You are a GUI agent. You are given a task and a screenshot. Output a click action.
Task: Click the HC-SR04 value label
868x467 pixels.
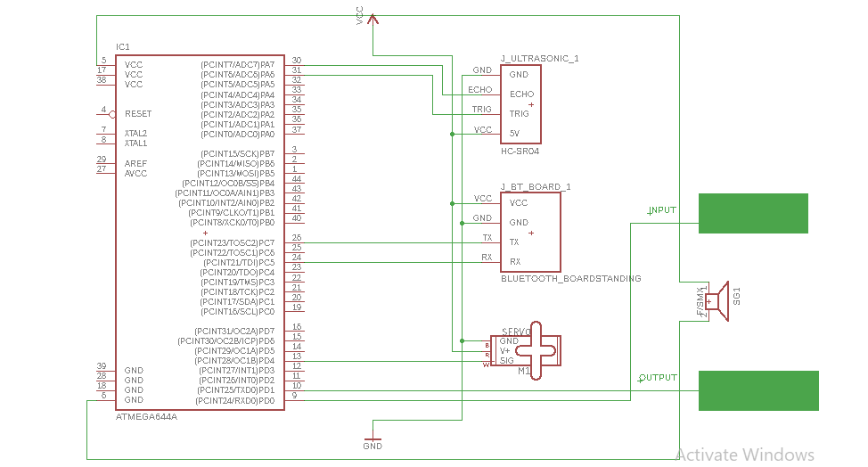[520, 151]
